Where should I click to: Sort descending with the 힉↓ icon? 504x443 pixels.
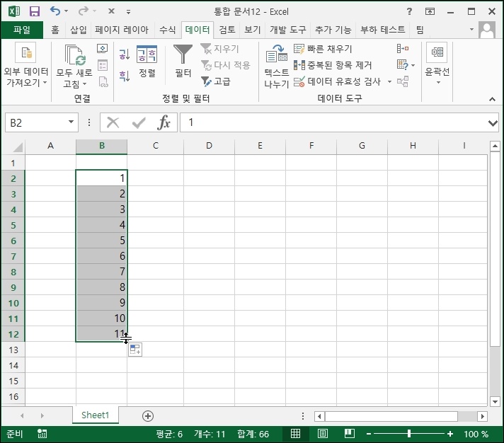click(125, 76)
